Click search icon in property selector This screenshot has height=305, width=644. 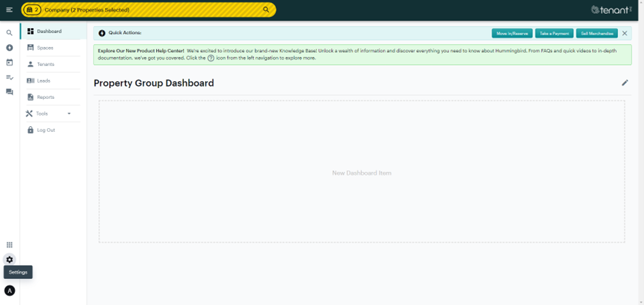(266, 10)
